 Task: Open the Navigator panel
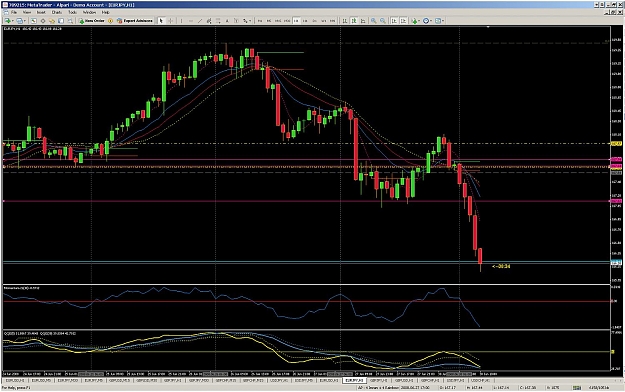[52, 21]
